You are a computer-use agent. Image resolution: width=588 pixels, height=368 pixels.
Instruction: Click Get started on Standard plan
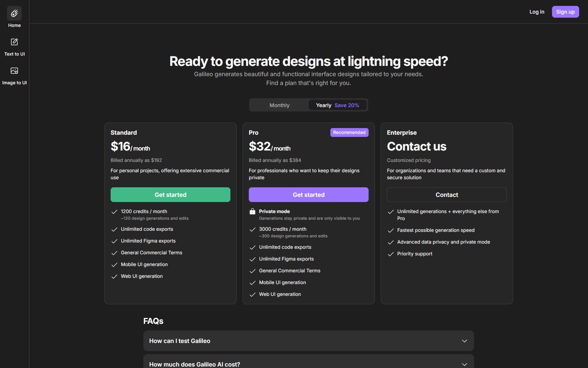pyautogui.click(x=171, y=195)
